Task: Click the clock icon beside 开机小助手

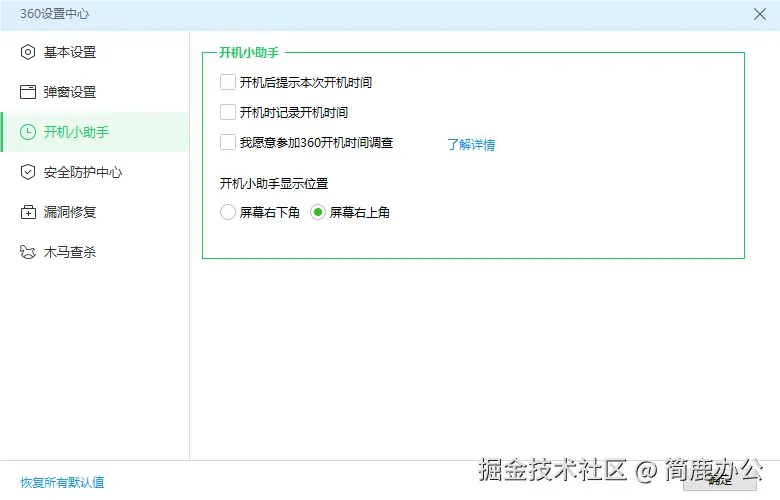Action: pos(28,132)
